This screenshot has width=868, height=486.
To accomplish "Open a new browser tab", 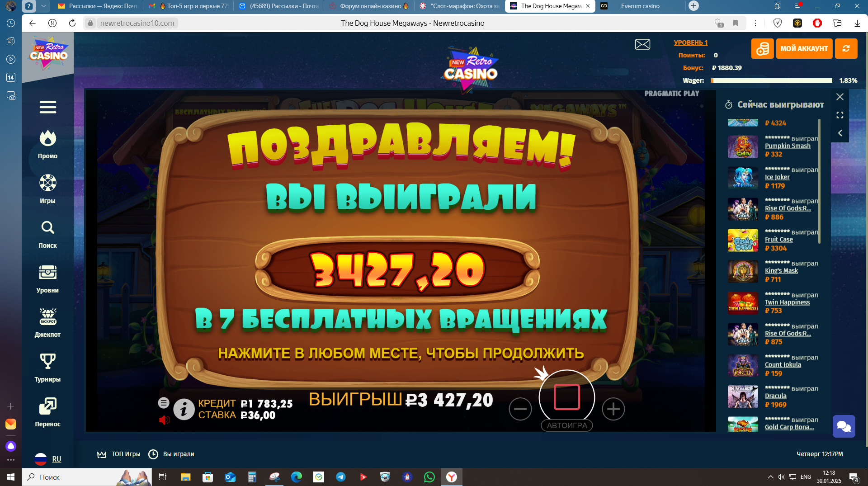I will click(x=693, y=6).
